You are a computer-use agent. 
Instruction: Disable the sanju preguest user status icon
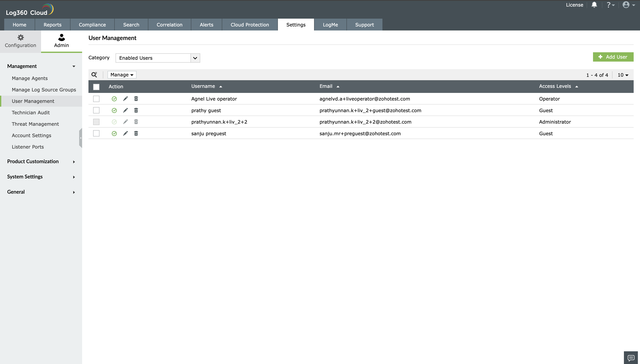114,134
